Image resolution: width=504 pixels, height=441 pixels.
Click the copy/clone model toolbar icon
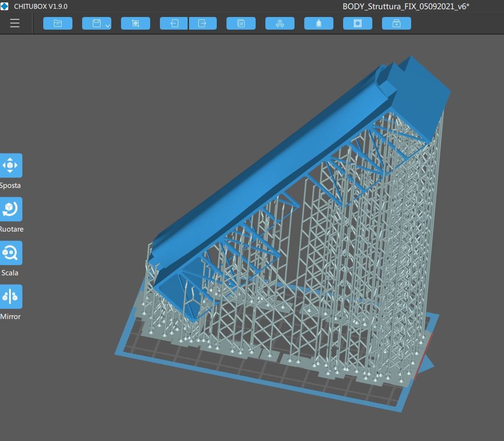241,23
